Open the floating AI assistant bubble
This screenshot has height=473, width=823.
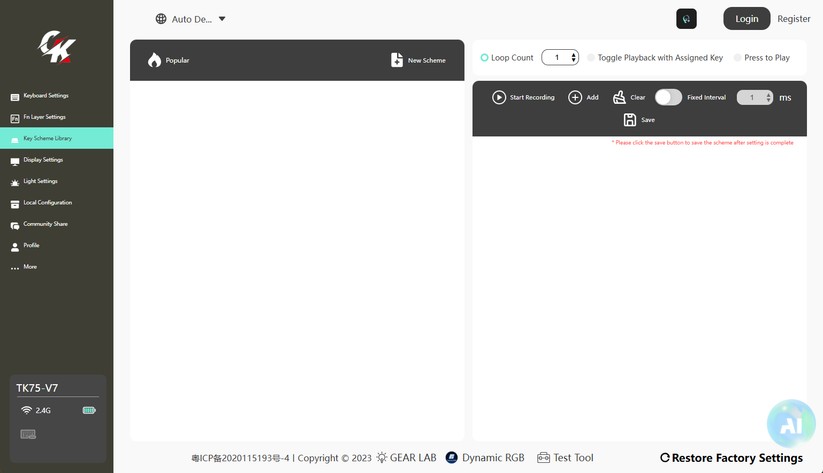point(791,424)
